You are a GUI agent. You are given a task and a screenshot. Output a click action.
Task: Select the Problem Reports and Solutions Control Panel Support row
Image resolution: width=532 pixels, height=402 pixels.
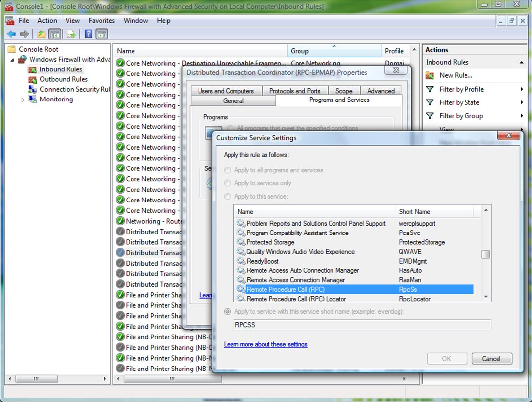pyautogui.click(x=355, y=223)
